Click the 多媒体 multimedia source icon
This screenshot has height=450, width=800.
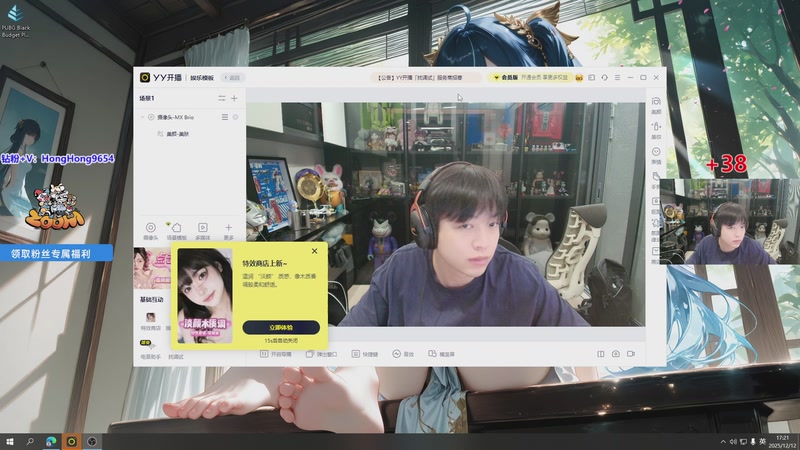(202, 229)
